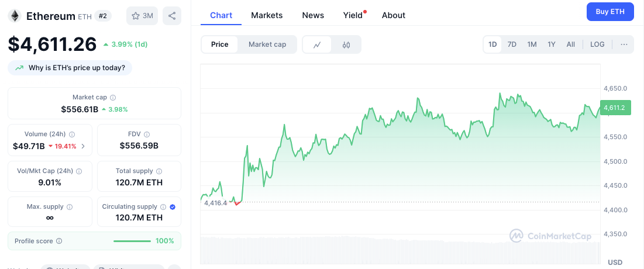Screen dimensions: 644x269
Task: Expand the Volume (24h) details chevron
Action: coord(83,146)
